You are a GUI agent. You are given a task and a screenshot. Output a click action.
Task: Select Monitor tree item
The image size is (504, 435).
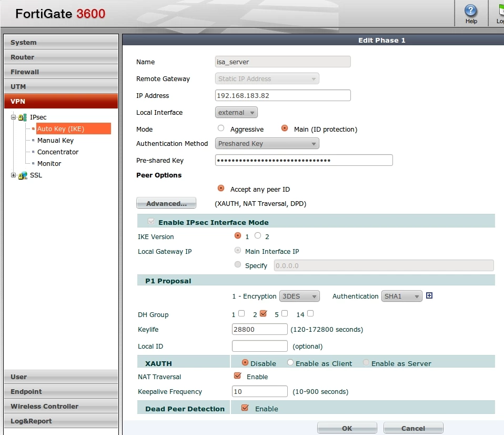(x=49, y=163)
